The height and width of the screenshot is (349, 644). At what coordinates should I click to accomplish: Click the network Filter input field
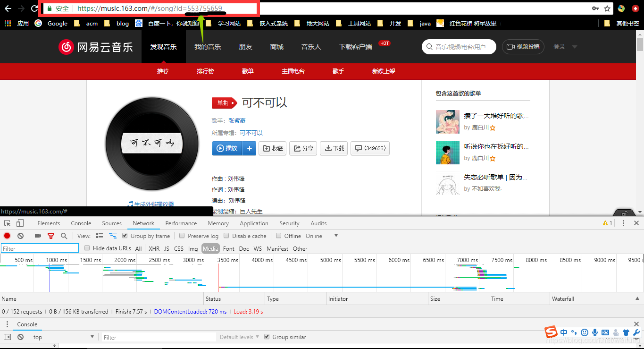point(40,248)
